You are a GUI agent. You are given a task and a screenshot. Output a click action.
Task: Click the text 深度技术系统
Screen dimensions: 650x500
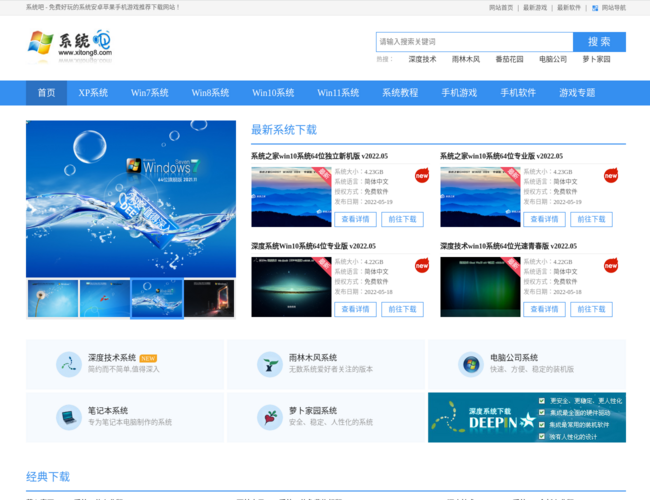pos(112,358)
